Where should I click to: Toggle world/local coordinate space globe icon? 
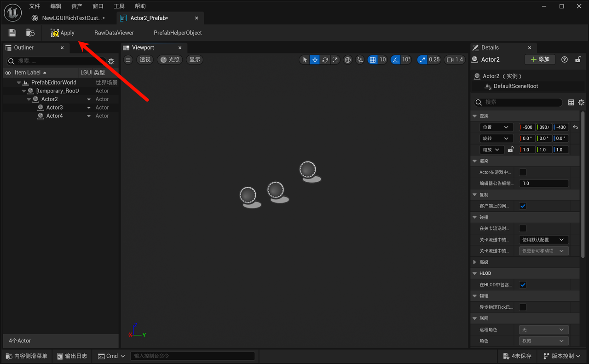click(348, 59)
